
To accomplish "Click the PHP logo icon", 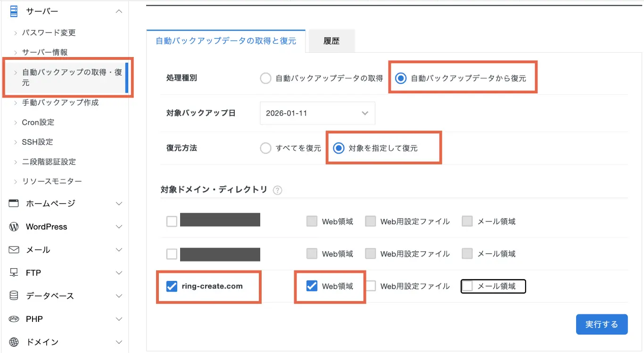I will pos(14,319).
